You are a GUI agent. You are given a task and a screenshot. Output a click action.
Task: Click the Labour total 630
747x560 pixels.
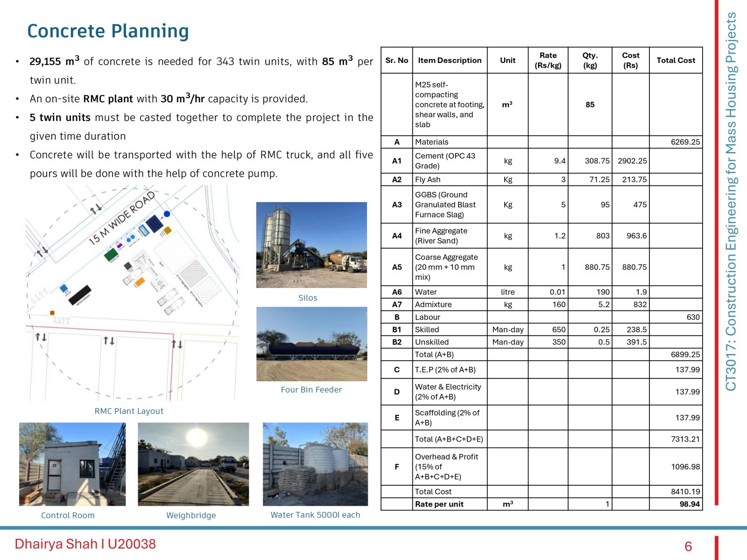(693, 317)
